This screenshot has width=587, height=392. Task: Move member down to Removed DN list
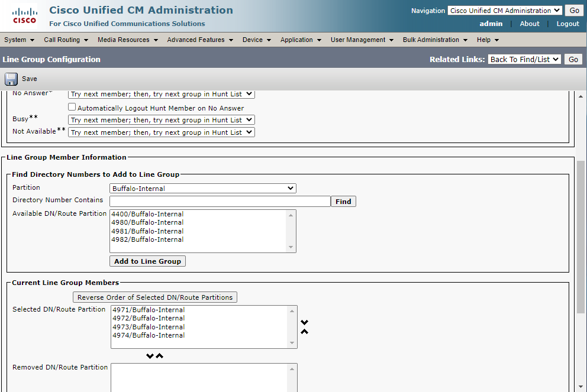point(150,356)
